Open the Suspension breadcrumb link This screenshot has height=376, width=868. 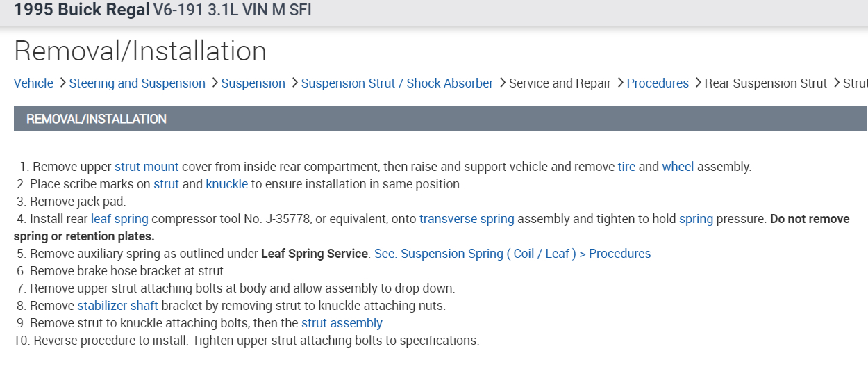(253, 83)
